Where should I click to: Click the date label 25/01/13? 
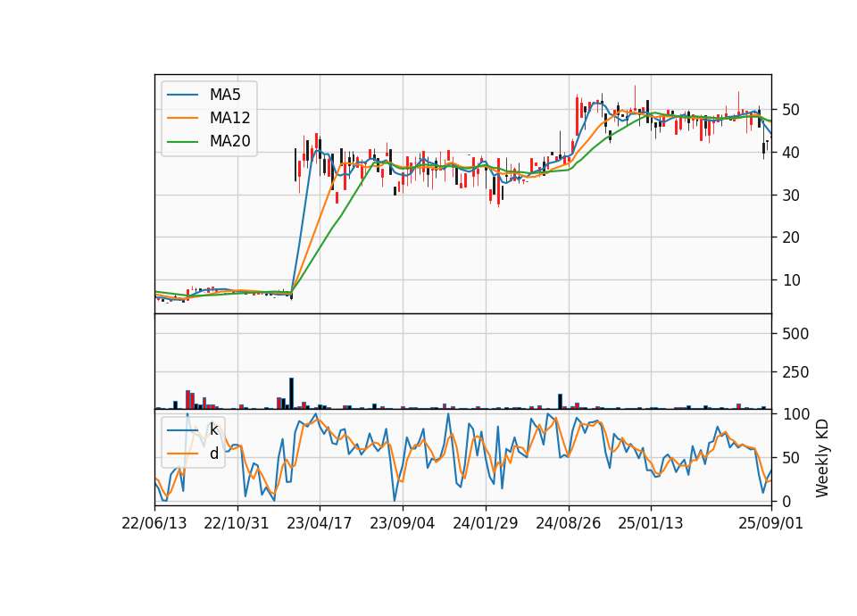651,523
